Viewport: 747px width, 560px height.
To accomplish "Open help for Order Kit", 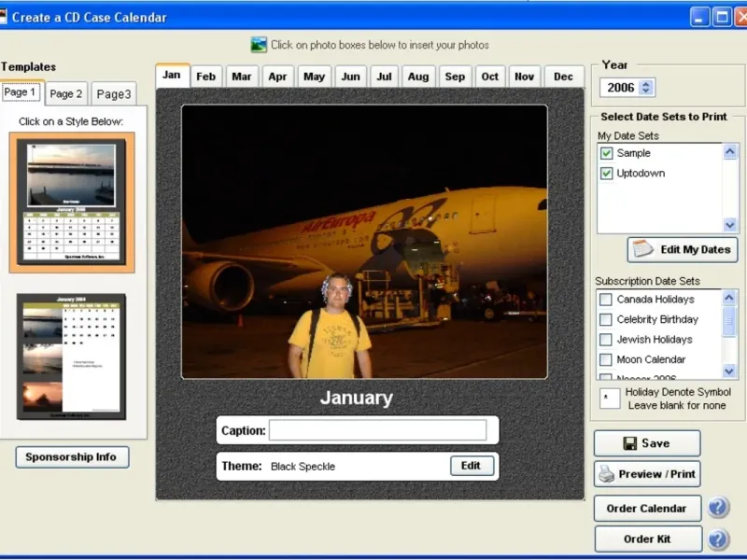I will click(x=718, y=539).
